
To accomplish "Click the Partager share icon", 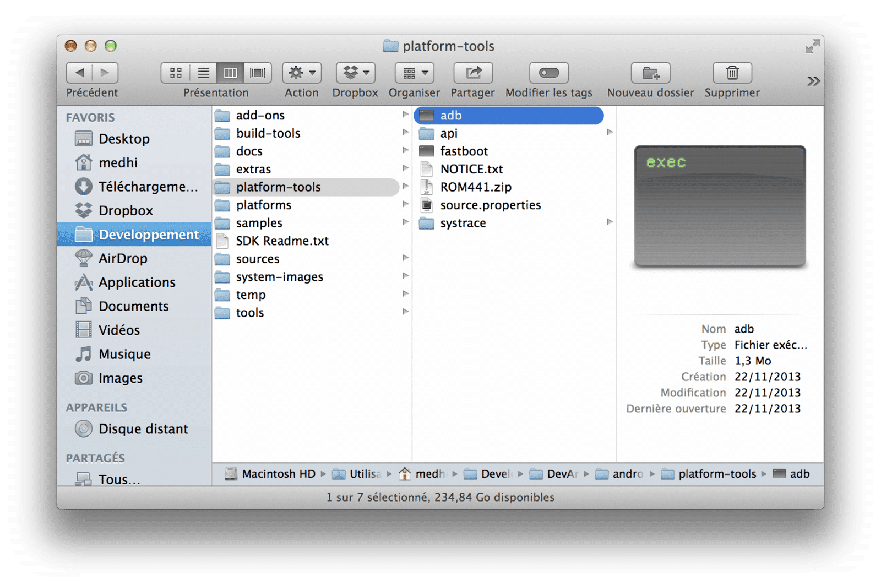I will coord(473,73).
